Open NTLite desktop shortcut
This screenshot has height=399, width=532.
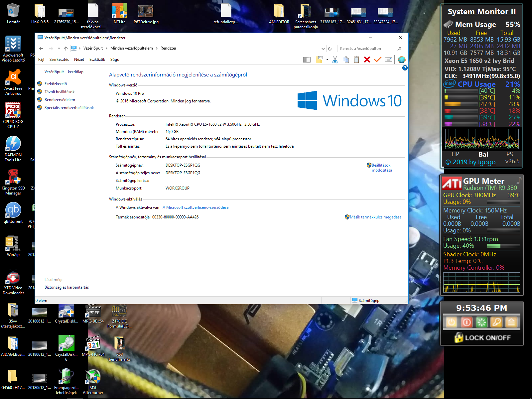coord(120,14)
